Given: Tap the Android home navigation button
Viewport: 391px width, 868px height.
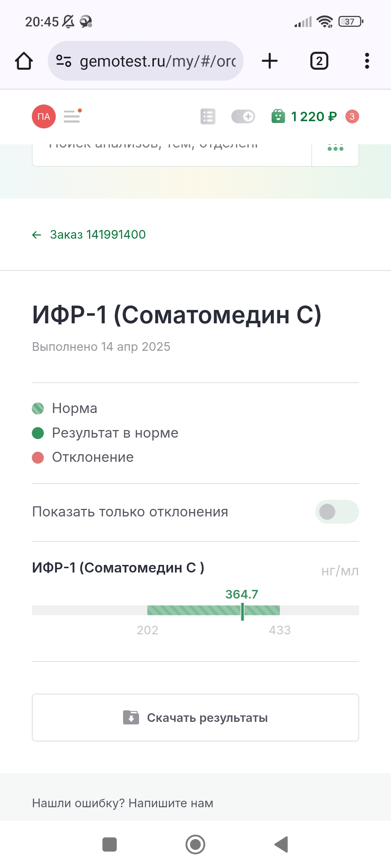Looking at the screenshot, I should [x=195, y=844].
